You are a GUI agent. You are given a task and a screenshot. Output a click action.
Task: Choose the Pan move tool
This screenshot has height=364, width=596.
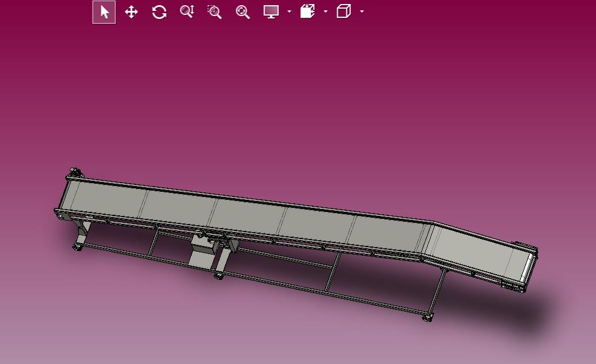[131, 12]
